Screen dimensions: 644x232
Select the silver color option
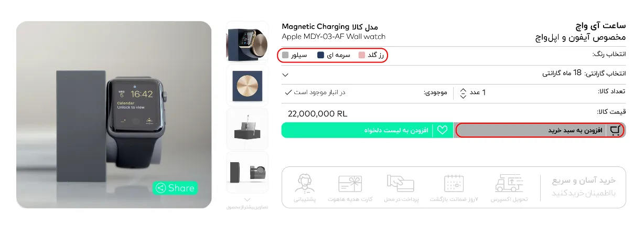[294, 55]
